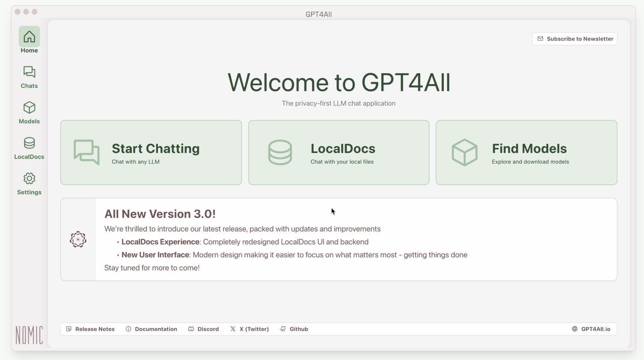Screen dimensions: 644x360
Task: Open the Release Notes link
Action: (x=90, y=329)
